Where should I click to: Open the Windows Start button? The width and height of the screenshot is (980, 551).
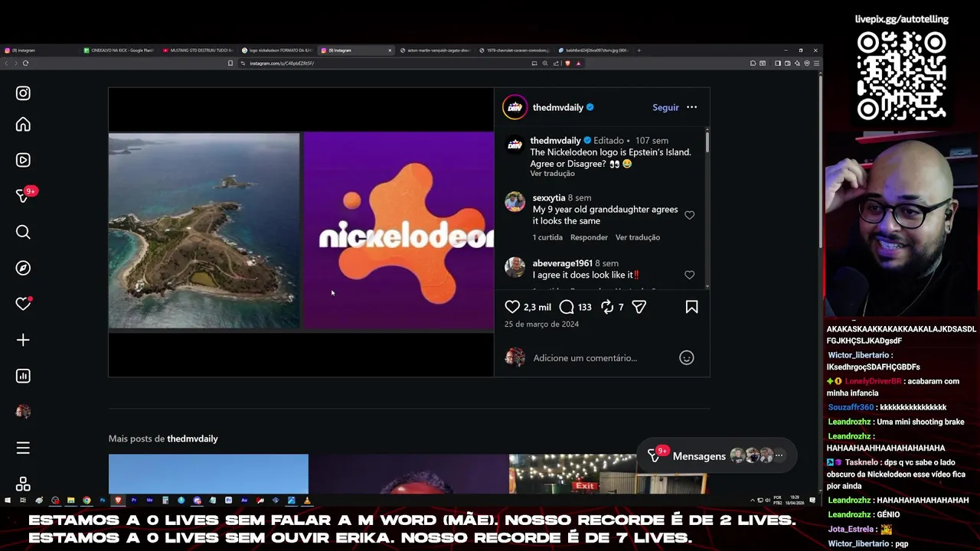[x=8, y=500]
